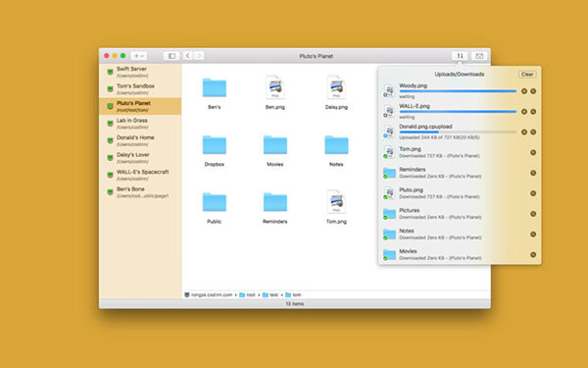Image resolution: width=588 pixels, height=368 pixels.
Task: Select Tom's Sandbox server in sidebar
Action: click(140, 89)
